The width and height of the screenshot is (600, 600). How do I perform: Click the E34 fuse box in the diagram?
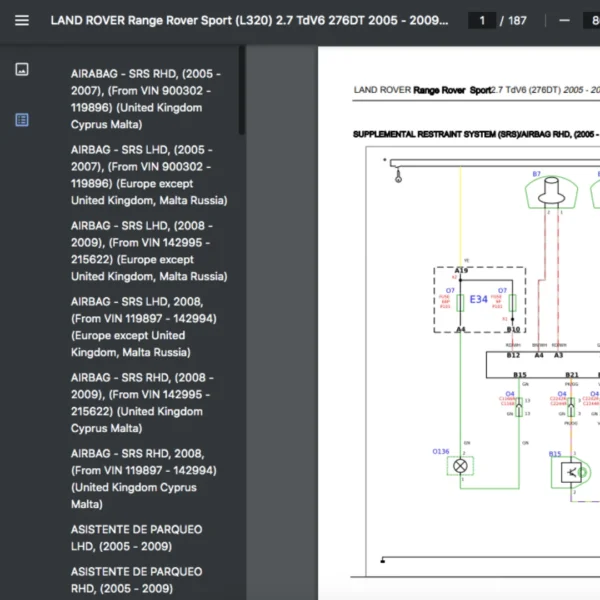pyautogui.click(x=479, y=299)
